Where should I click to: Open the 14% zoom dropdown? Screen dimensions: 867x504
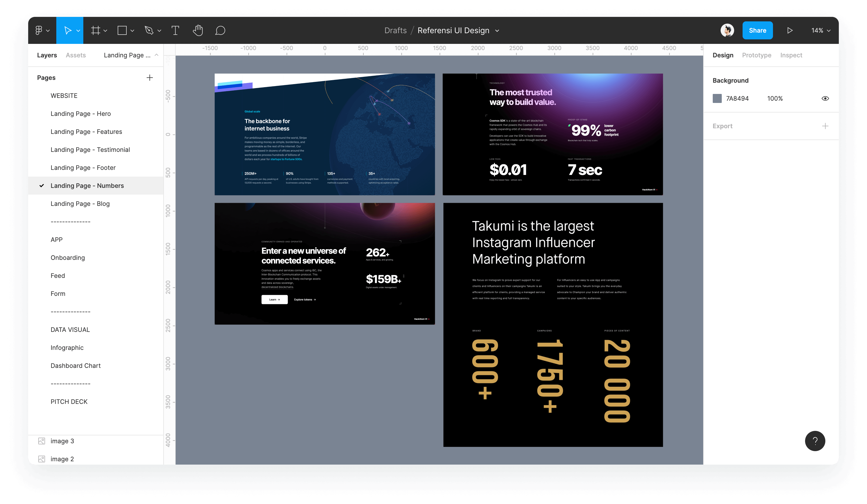821,30
